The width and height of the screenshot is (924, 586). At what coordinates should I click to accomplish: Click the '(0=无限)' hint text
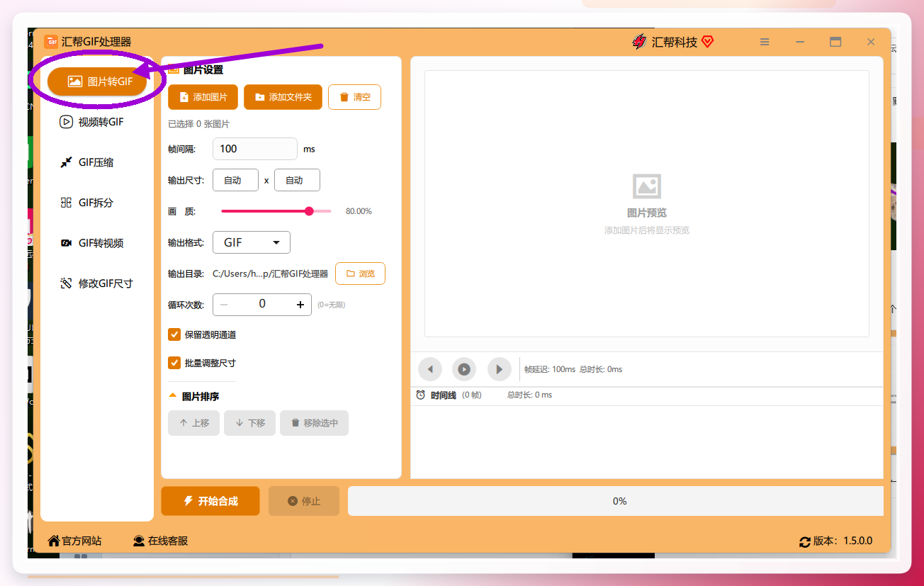(331, 305)
